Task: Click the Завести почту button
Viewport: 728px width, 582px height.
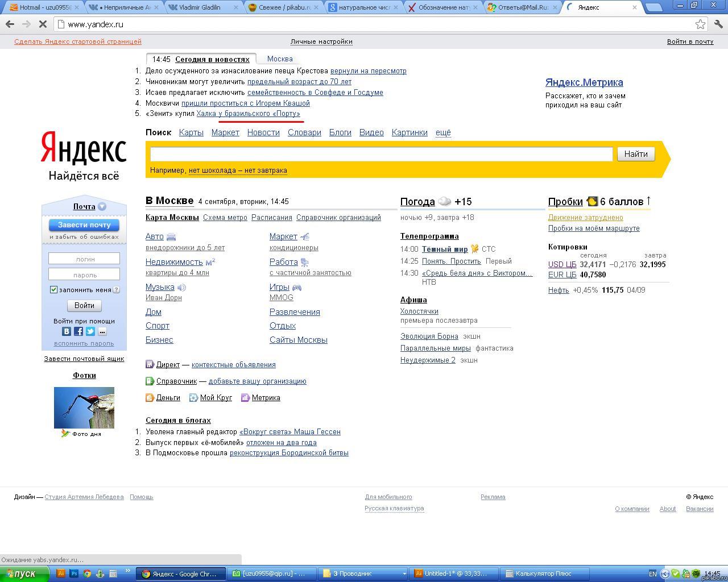Action: (84, 225)
